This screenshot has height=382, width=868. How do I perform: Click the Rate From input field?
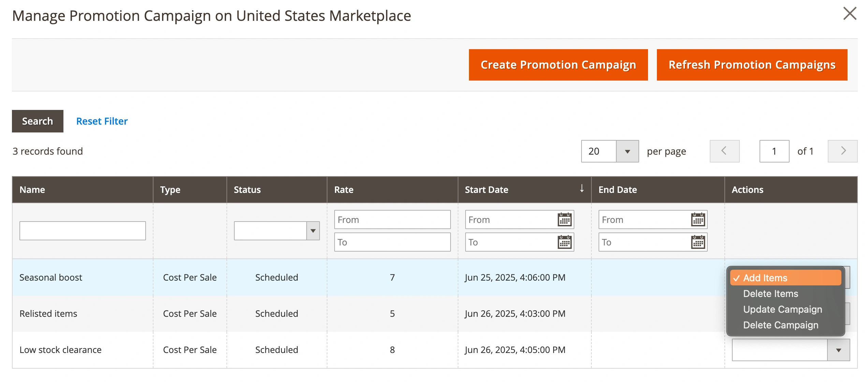(x=392, y=220)
